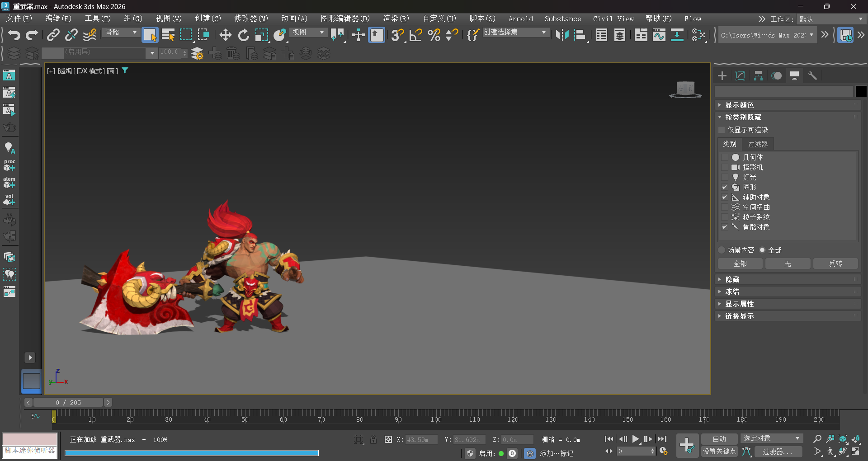The height and width of the screenshot is (461, 868).
Task: Toggle the 3D Snaps button
Action: [397, 35]
